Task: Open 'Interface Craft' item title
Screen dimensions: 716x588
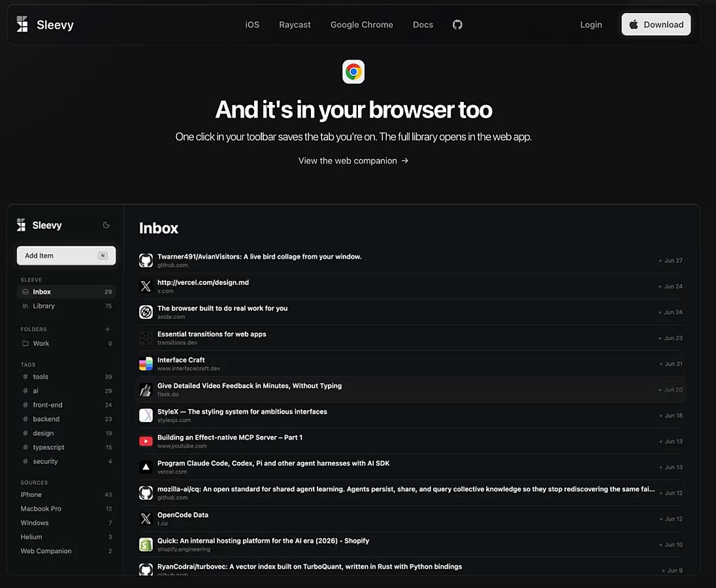Action: pos(181,360)
